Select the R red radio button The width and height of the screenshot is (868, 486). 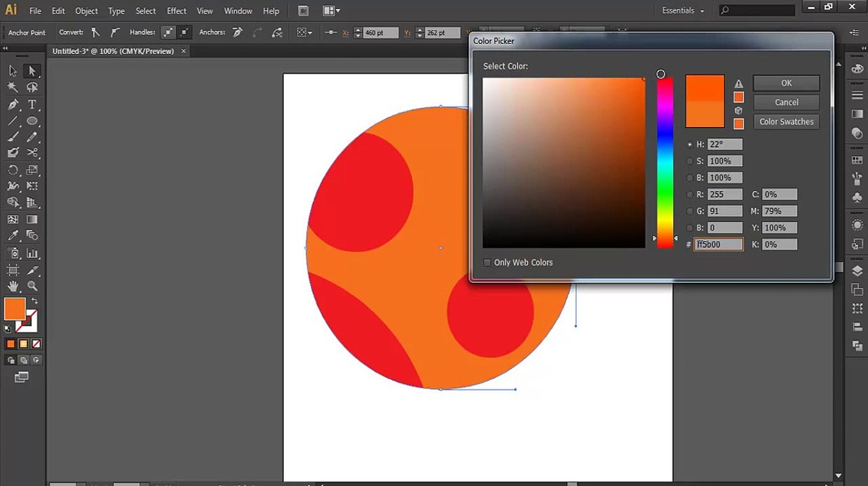tap(689, 194)
